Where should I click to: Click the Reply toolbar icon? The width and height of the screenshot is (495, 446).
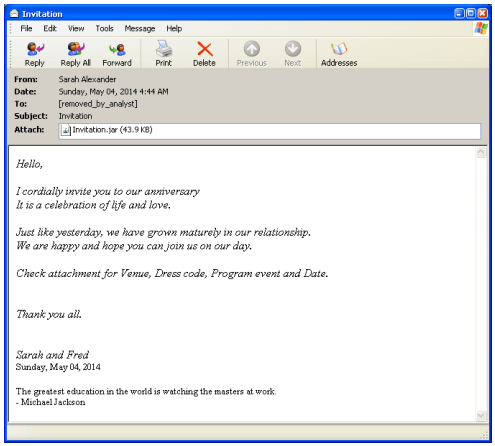click(35, 49)
